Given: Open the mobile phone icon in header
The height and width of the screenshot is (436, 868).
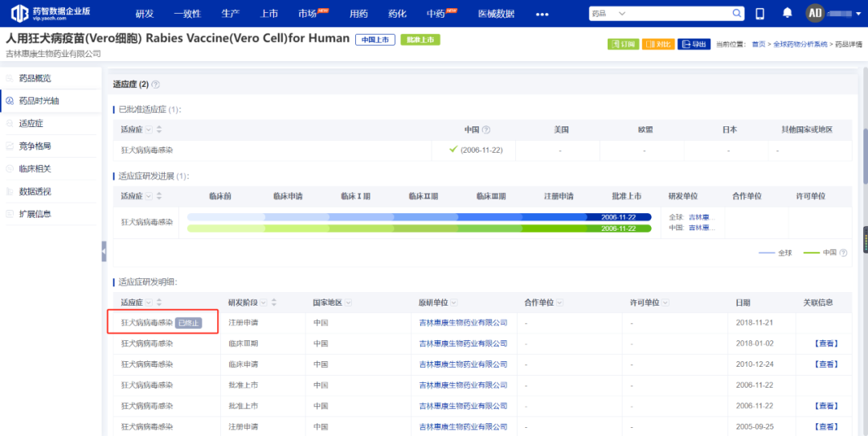Looking at the screenshot, I should [760, 14].
